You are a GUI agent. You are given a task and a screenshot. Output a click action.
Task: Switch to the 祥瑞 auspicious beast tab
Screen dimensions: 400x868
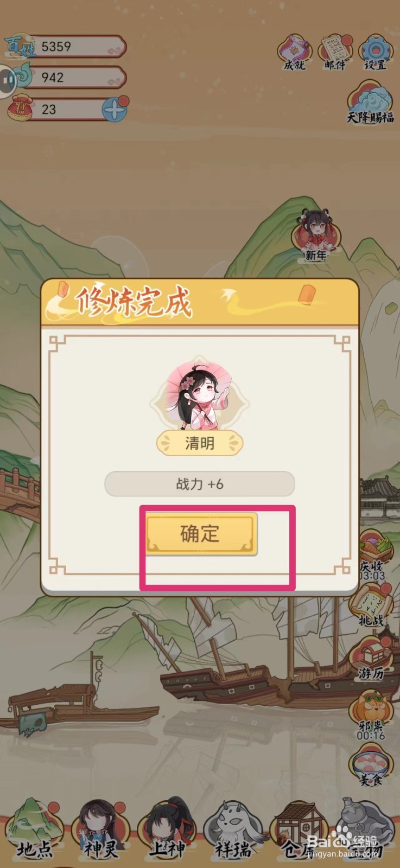234,830
